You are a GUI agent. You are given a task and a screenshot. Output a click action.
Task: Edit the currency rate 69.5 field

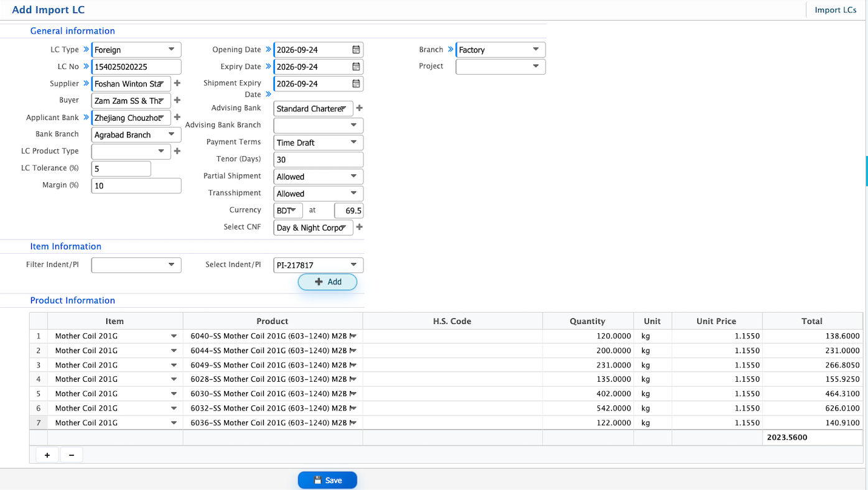(348, 211)
